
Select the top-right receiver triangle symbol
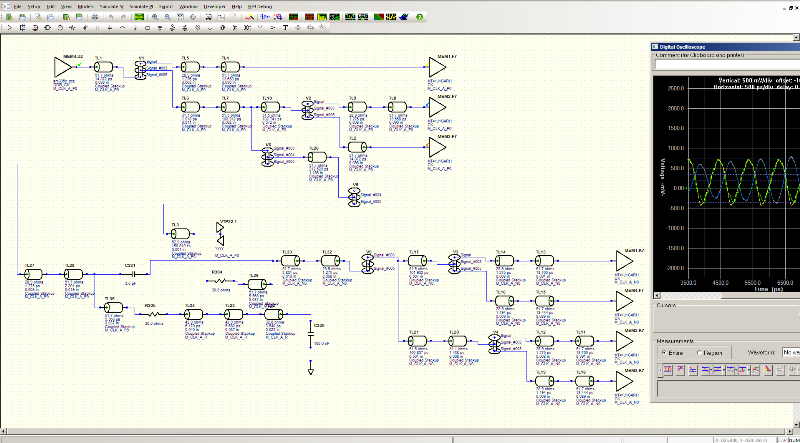click(437, 66)
